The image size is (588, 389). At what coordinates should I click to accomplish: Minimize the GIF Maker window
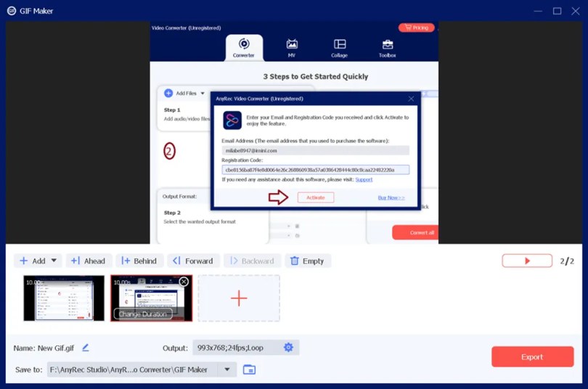tap(538, 11)
